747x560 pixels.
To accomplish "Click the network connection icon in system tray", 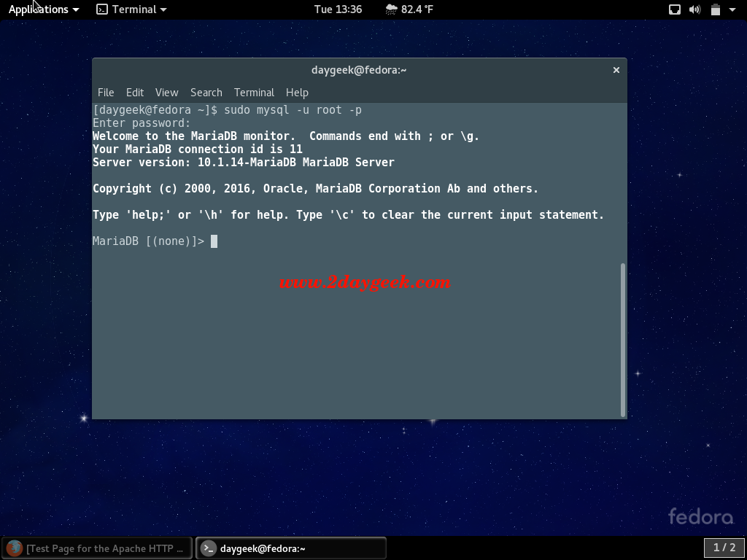I will click(x=675, y=9).
